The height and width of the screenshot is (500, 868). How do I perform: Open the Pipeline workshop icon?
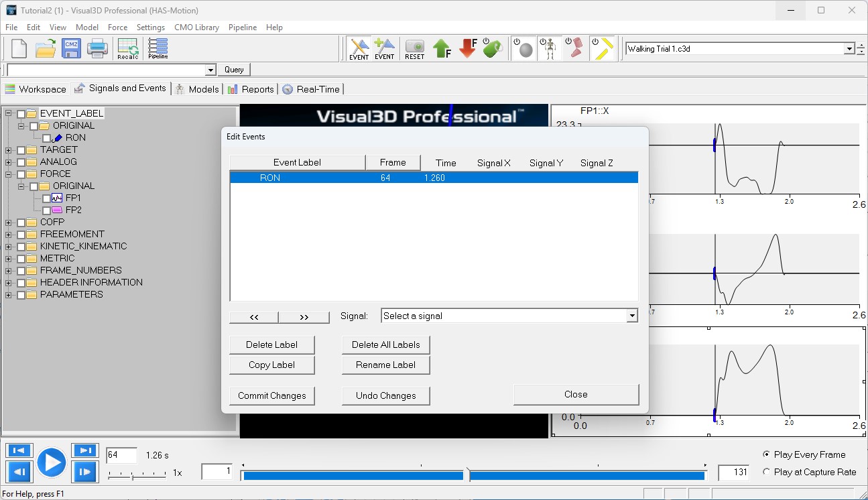(x=158, y=48)
